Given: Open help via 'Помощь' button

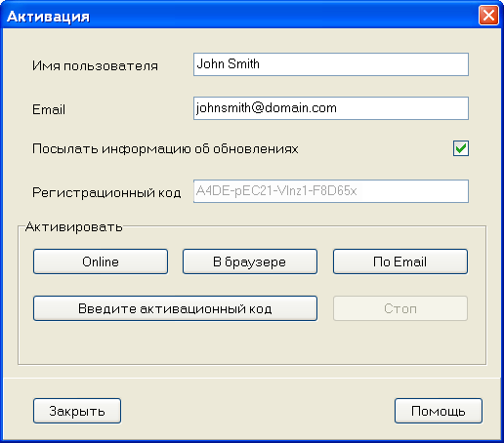Looking at the screenshot, I should 439,411.
